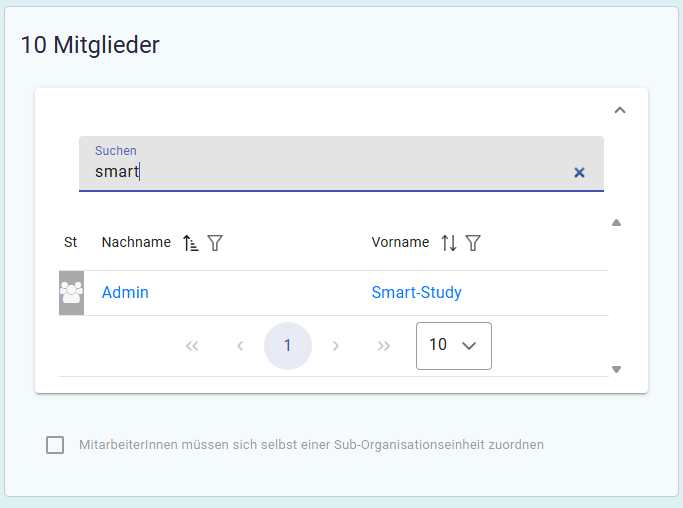Open filter for Nachname column
The width and height of the screenshot is (683, 508).
point(215,243)
